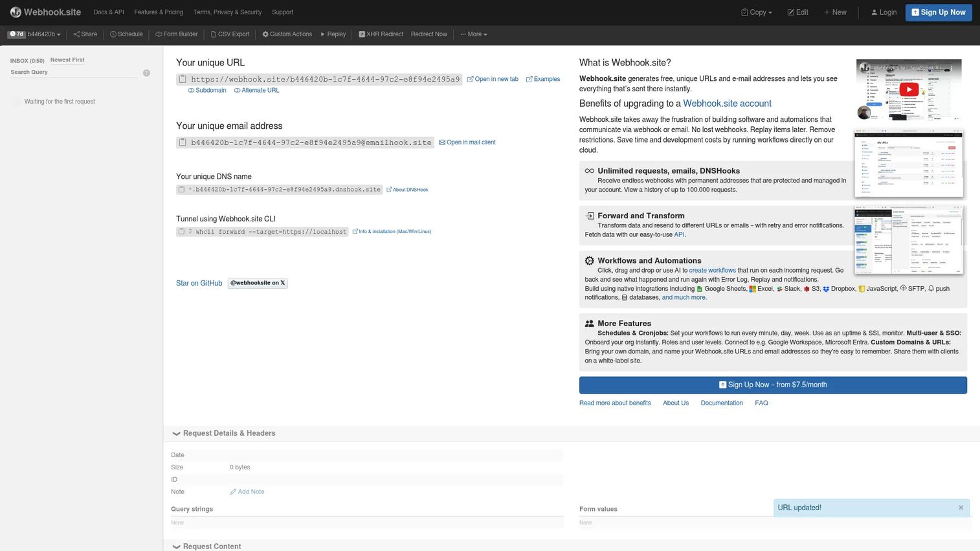Click the Edit button in header
The width and height of the screenshot is (980, 551).
(x=798, y=12)
